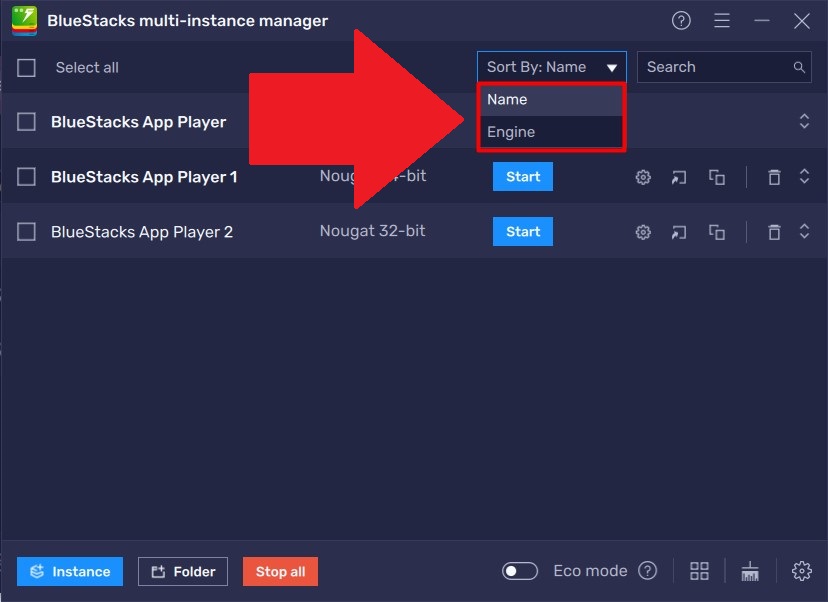The height and width of the screenshot is (602, 828).
Task: Reorder BlueStacks App Player 2 with up-down arrows
Action: (804, 231)
